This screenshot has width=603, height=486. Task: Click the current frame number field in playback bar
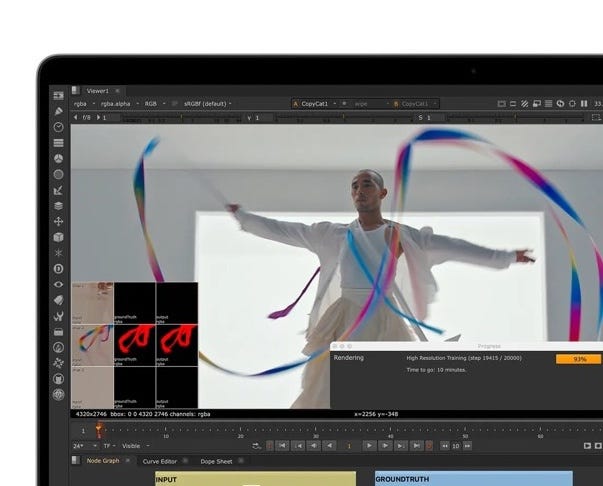[x=349, y=446]
